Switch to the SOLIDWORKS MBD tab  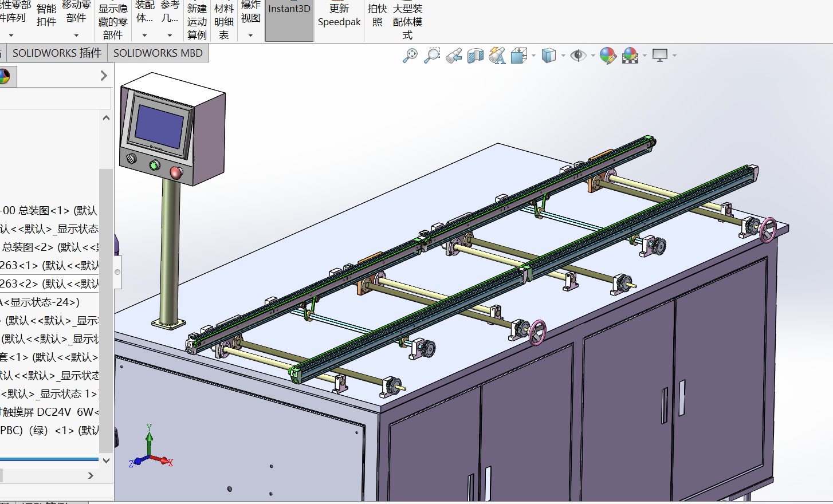point(158,53)
